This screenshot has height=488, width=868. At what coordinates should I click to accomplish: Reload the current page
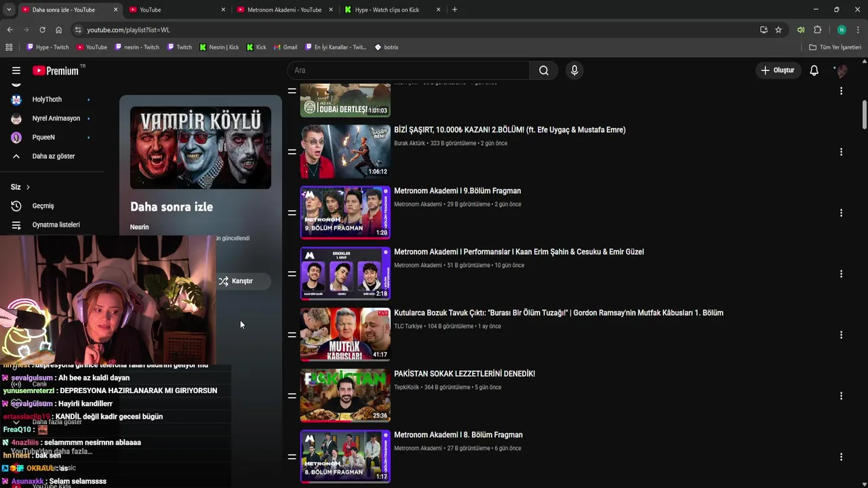click(x=42, y=30)
